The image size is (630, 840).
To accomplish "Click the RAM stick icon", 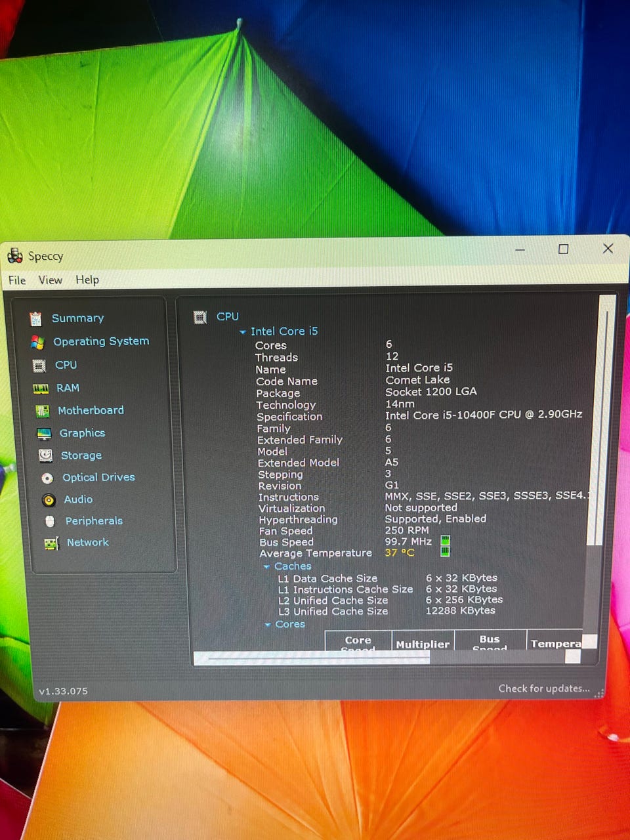I will pos(41,388).
